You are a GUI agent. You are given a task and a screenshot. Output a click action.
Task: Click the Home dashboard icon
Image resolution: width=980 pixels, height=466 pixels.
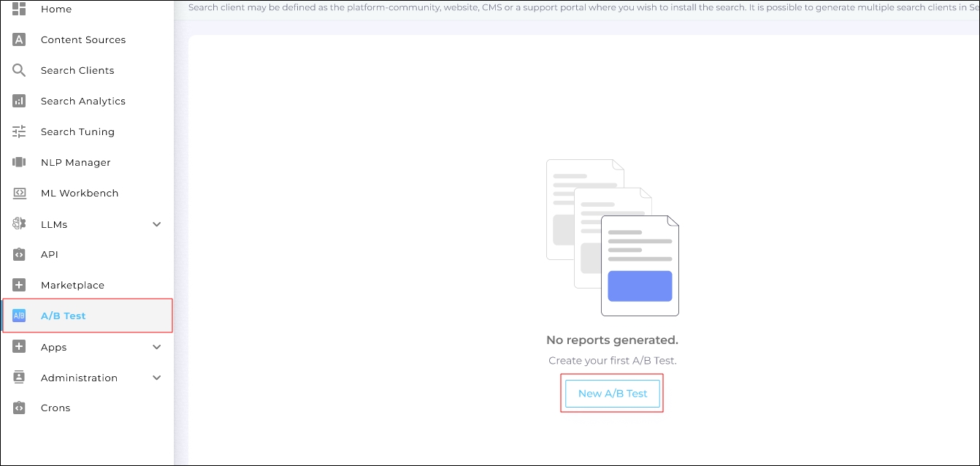click(19, 9)
